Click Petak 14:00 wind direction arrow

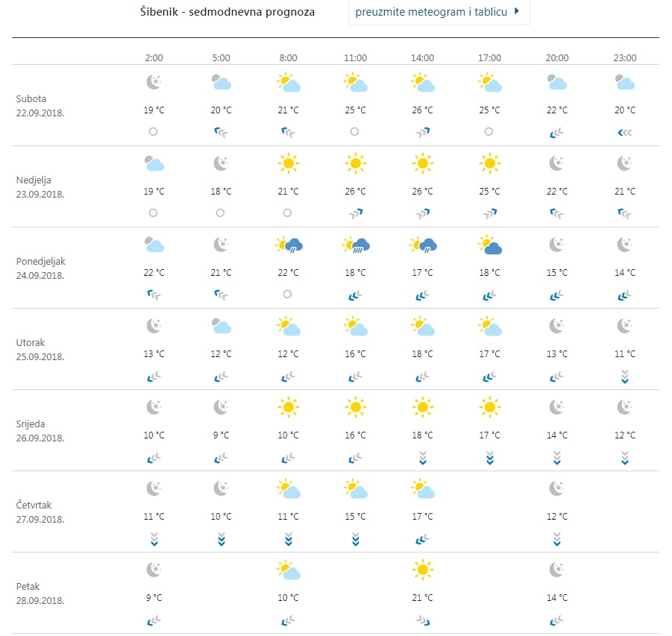422,620
